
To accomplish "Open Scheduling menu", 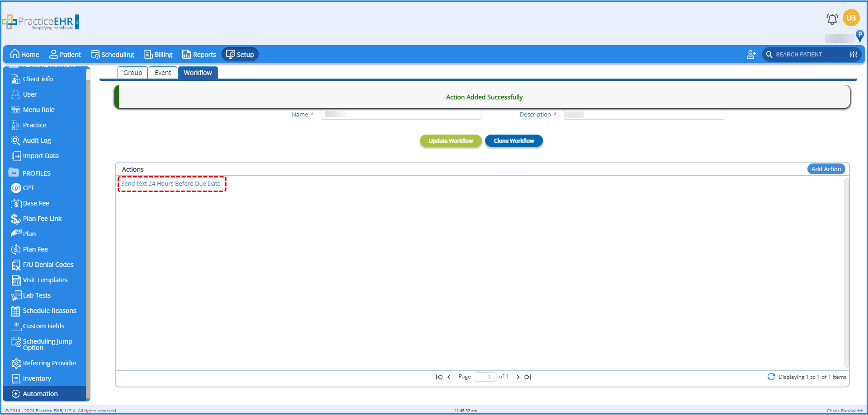I will tap(112, 55).
